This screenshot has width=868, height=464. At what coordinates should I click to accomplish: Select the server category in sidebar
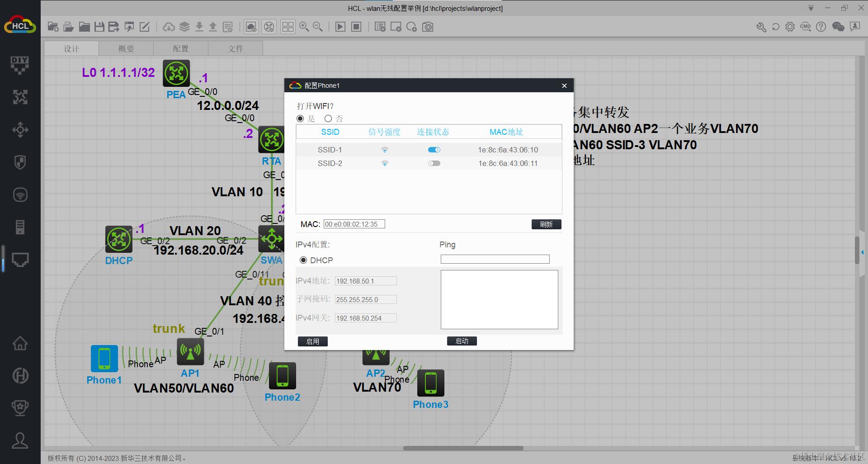[x=20, y=227]
